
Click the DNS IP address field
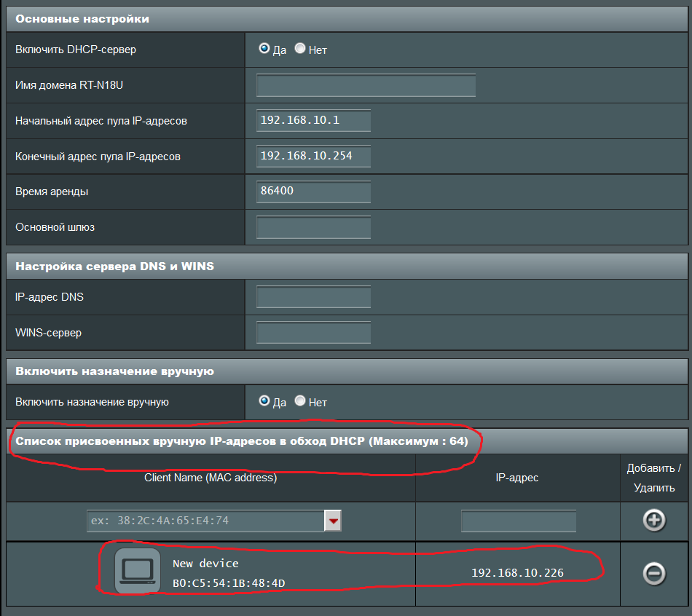(x=313, y=297)
